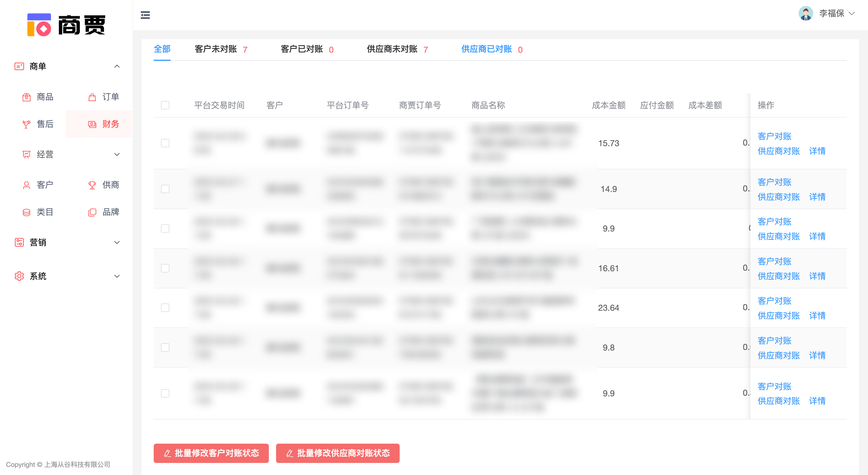Open 品牌 via the copy-squares icon
Image resolution: width=868 pixels, height=475 pixels.
click(x=92, y=212)
